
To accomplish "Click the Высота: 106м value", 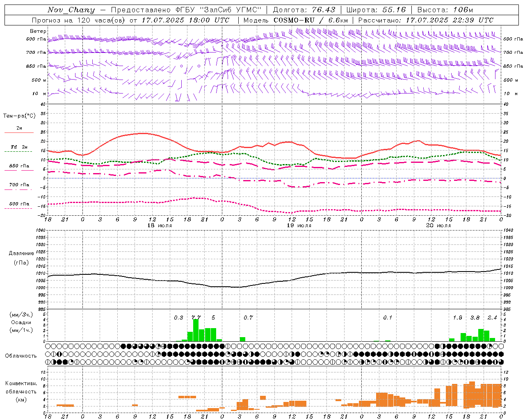I will [x=445, y=10].
